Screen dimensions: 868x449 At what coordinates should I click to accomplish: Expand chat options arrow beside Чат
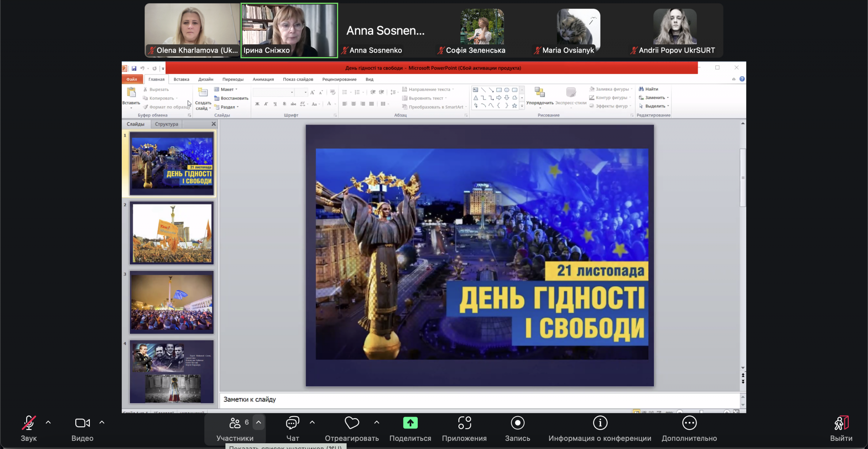click(x=312, y=423)
